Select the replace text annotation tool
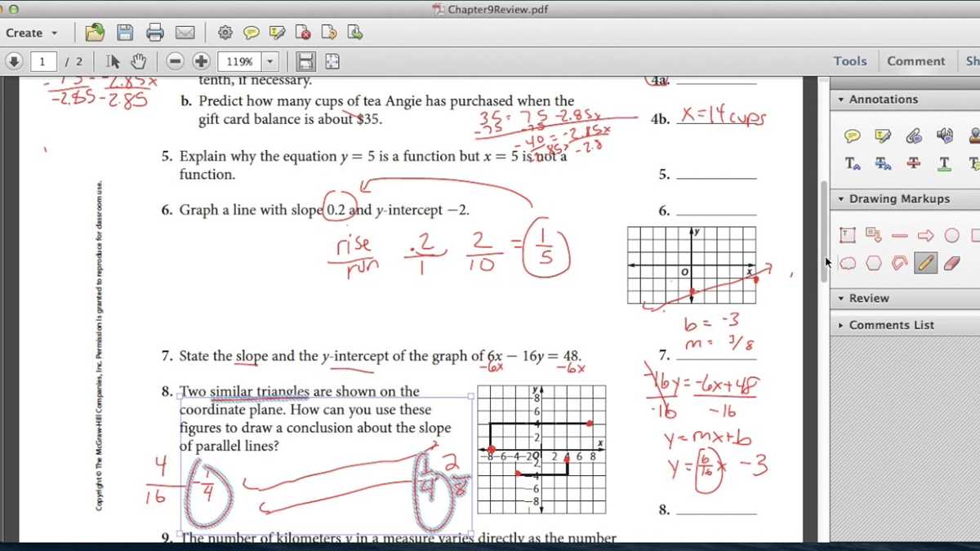Image resolution: width=980 pixels, height=551 pixels. (883, 163)
